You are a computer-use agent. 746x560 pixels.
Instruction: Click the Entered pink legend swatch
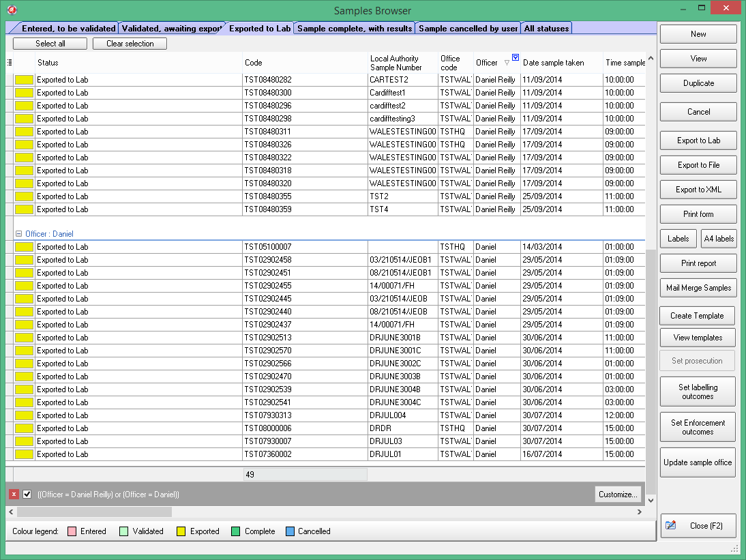72,531
